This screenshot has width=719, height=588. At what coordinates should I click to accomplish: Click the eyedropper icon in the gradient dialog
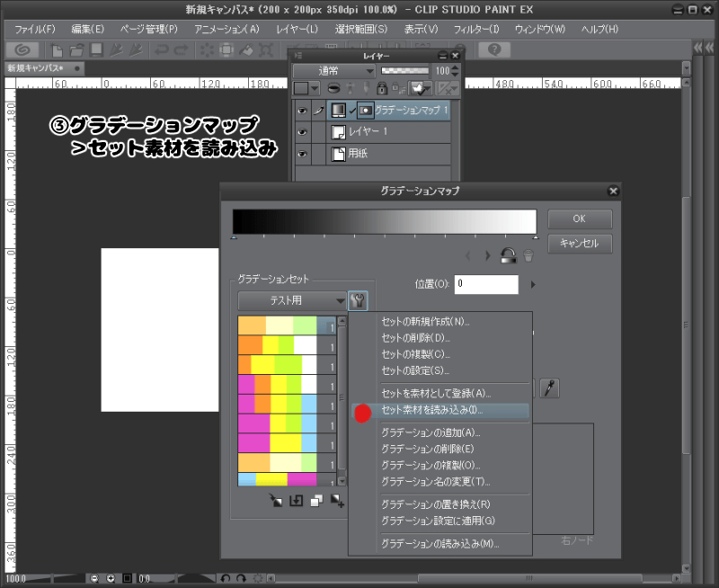tap(549, 388)
